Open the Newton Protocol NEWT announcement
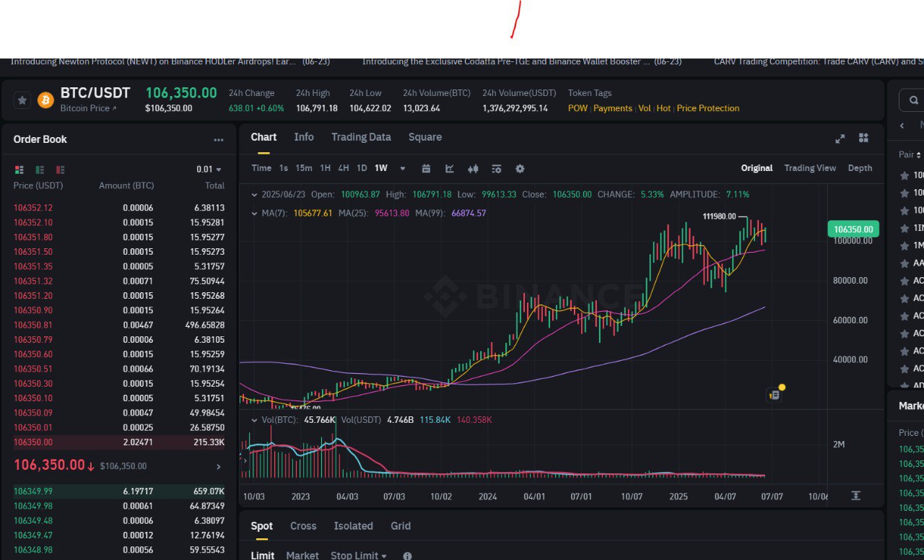 tap(170, 62)
